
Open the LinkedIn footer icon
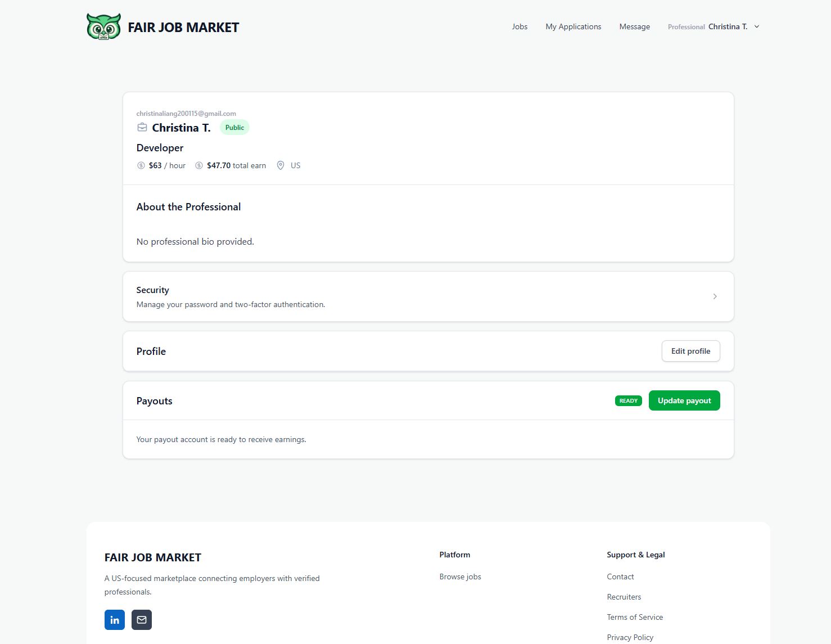click(115, 620)
